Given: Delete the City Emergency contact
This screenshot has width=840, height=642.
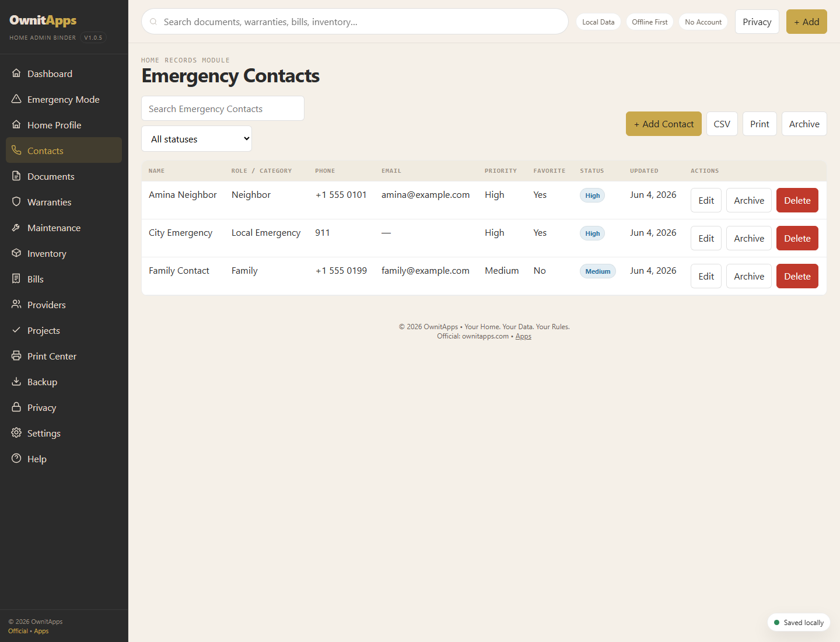Looking at the screenshot, I should [797, 238].
